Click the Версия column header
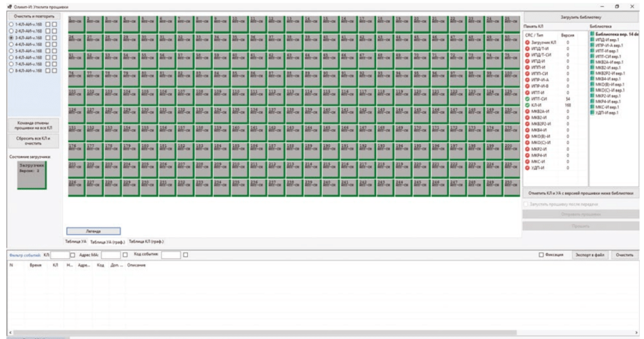 (567, 36)
